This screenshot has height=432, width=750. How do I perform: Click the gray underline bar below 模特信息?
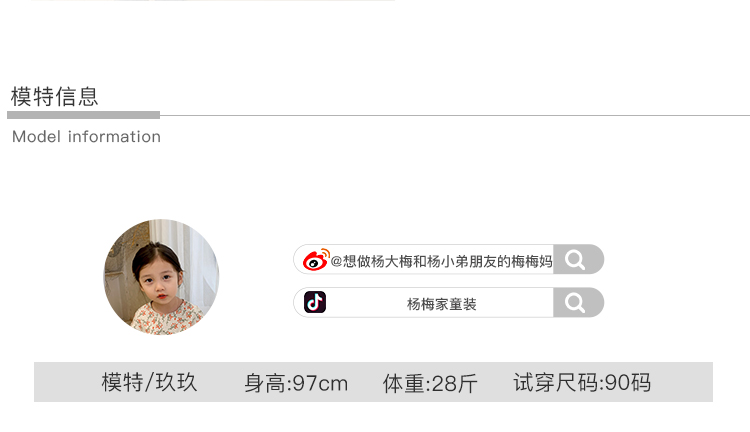point(83,115)
